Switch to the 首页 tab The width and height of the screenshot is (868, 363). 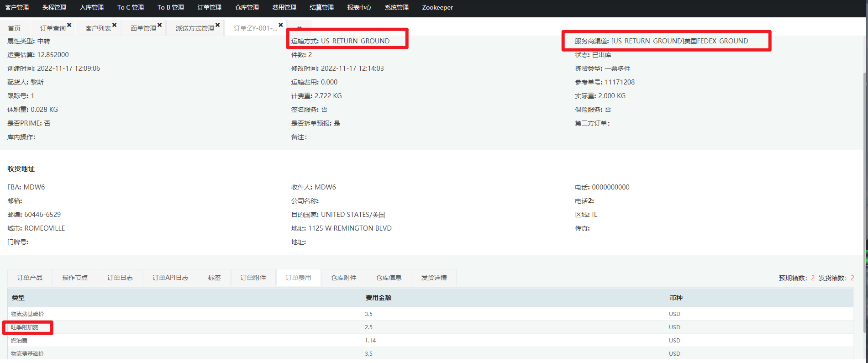(14, 28)
